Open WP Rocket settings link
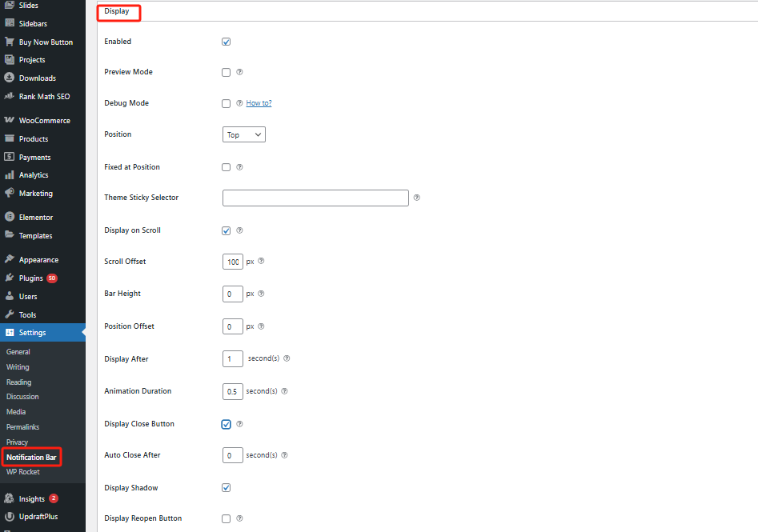 (22, 472)
